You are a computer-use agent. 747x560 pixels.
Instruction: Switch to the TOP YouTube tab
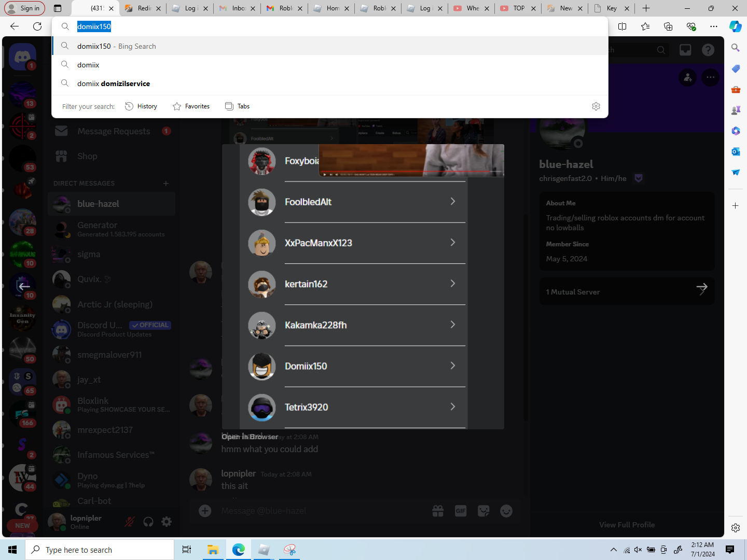(518, 8)
